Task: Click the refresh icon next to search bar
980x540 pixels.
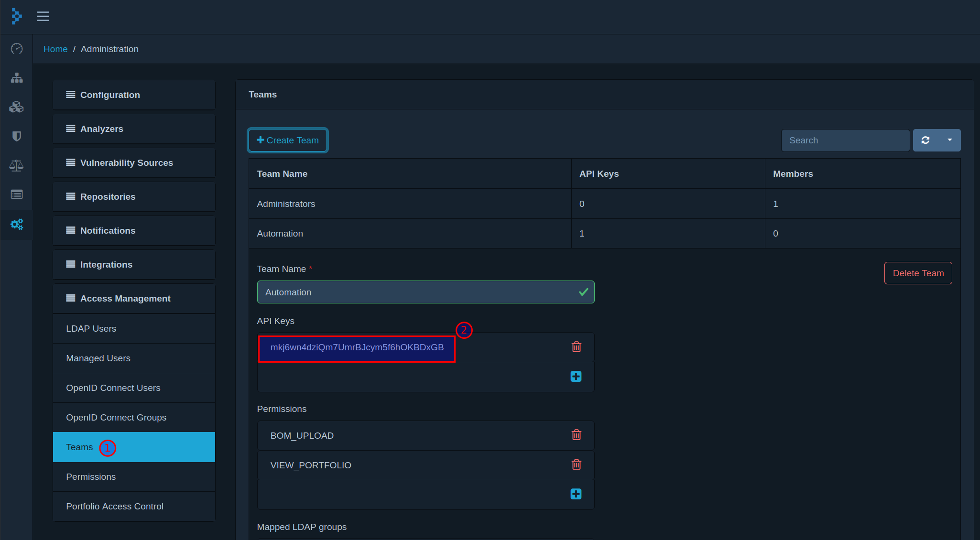Action: [x=926, y=140]
